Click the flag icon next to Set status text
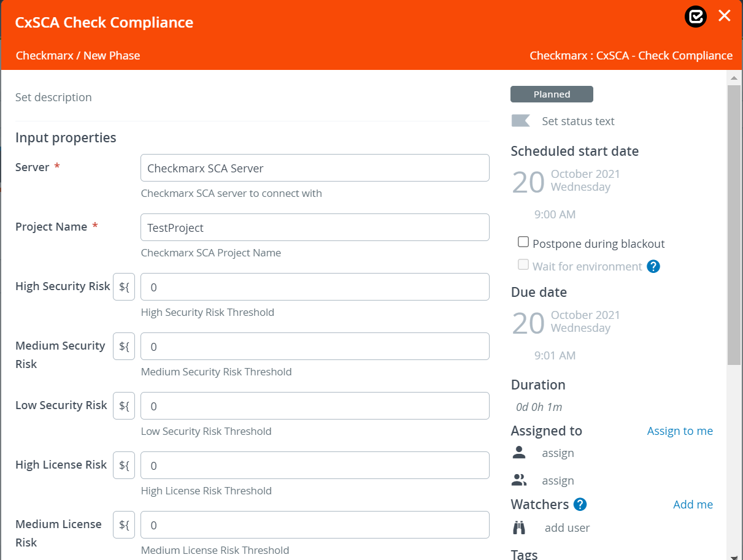Viewport: 743px width, 560px height. click(520, 121)
